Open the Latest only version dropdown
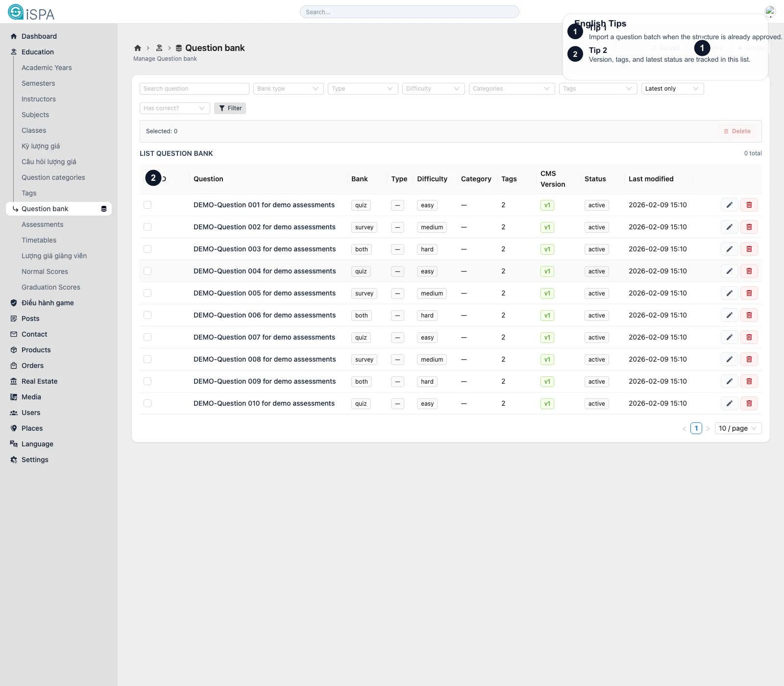The width and height of the screenshot is (784, 686). point(672,89)
